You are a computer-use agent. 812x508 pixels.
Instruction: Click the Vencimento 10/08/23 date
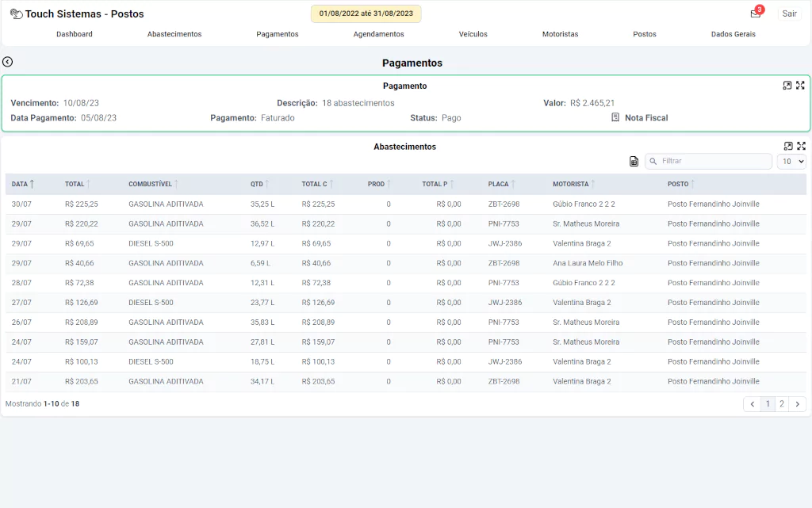pos(81,103)
